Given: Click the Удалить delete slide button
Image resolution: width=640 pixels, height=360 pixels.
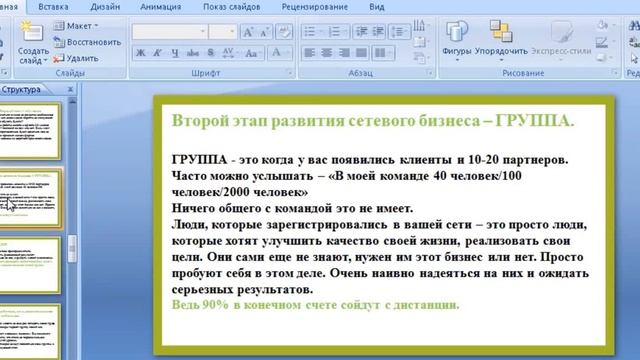Looking at the screenshot, I should (x=76, y=58).
